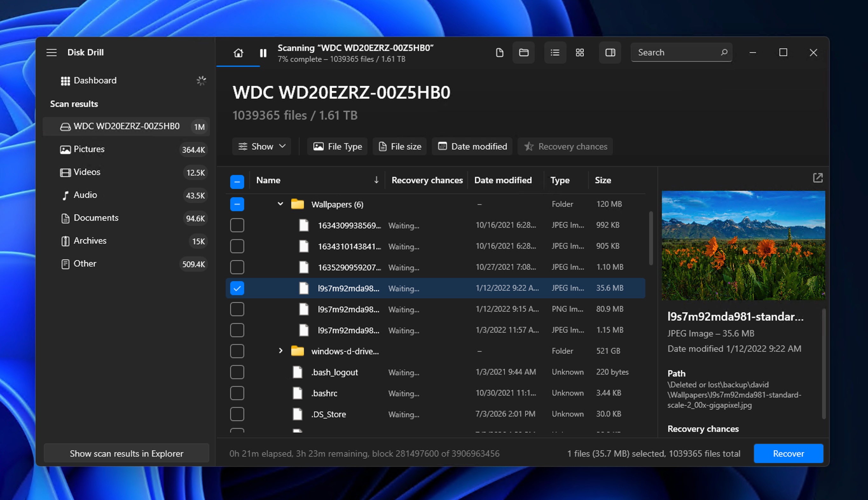Filter by File Type

coord(337,147)
